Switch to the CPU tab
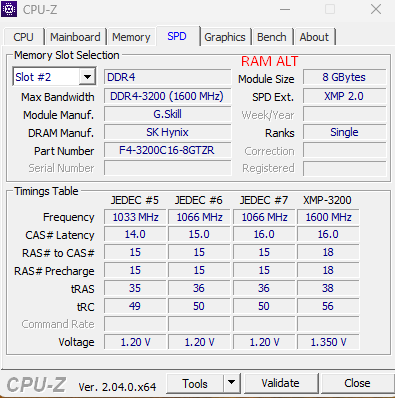Viewport: 395px width, 398px height. [24, 37]
